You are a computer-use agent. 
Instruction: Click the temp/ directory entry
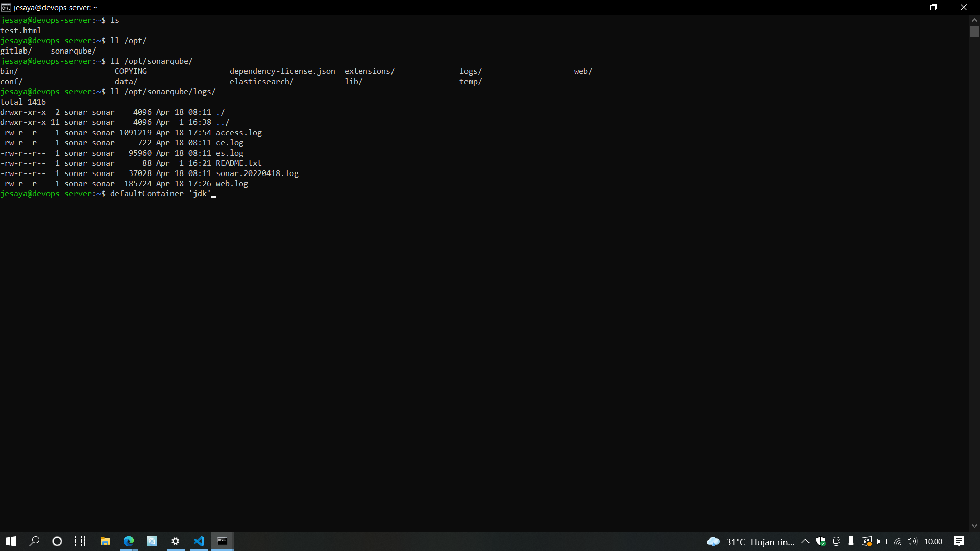471,82
